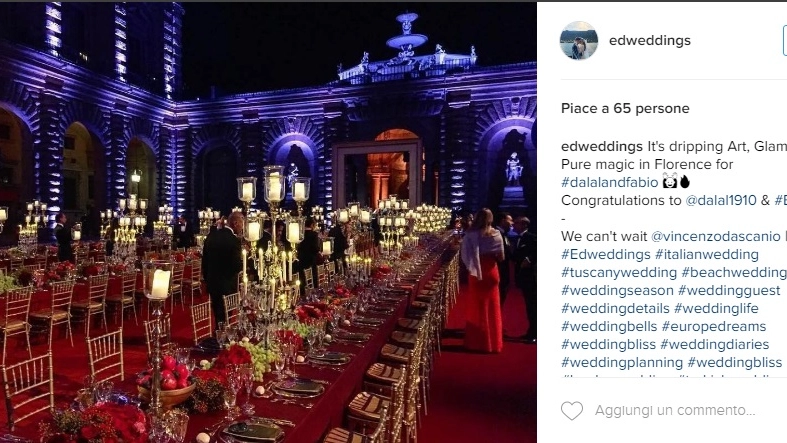787x443 pixels.
Task: Click the heart like icon
Action: (572, 411)
